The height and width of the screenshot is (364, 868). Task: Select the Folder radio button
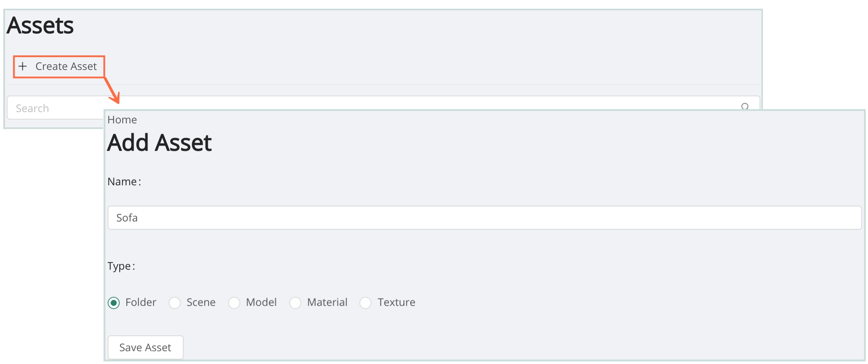pos(114,303)
